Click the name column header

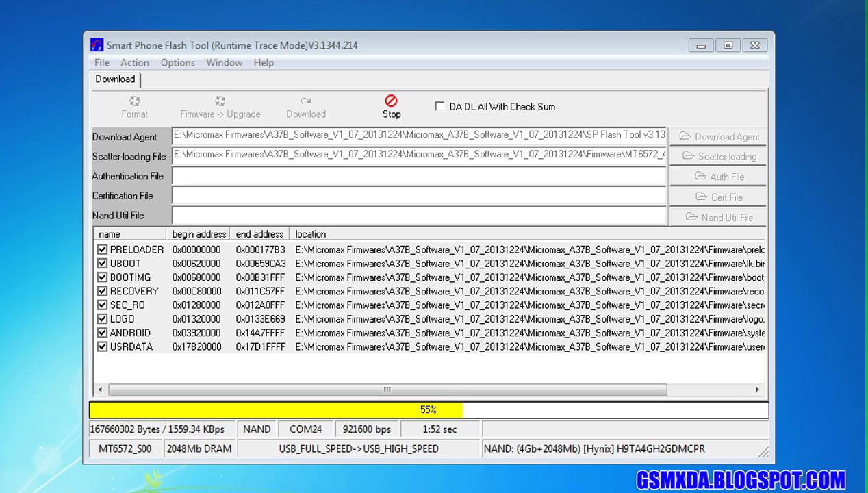pos(130,234)
